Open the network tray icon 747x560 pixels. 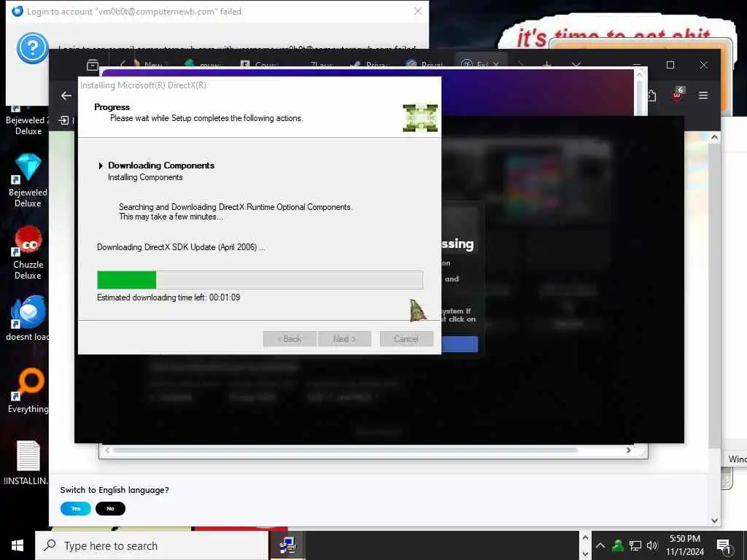click(635, 545)
